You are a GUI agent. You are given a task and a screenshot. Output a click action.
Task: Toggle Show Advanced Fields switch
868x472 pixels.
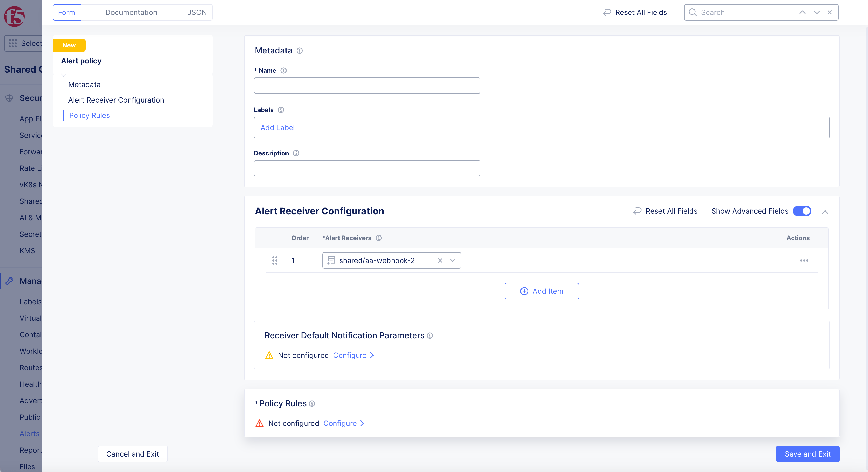tap(802, 211)
